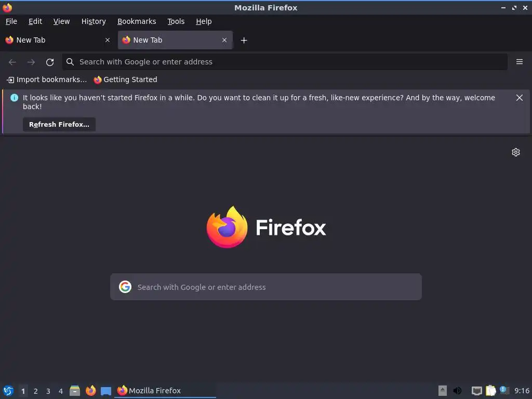Click the Firefox icon in title bar
This screenshot has width=532, height=399.
pos(7,7)
